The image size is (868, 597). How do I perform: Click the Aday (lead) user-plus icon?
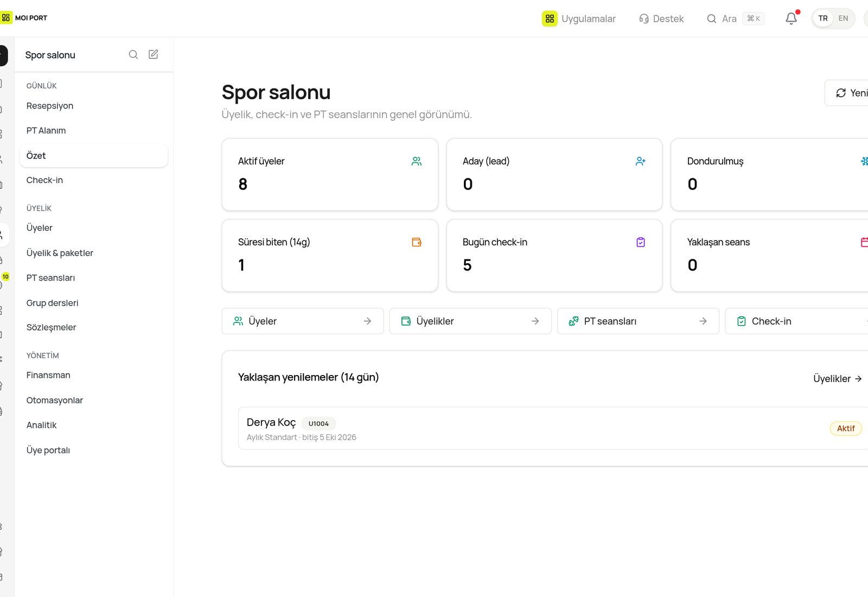click(x=641, y=161)
